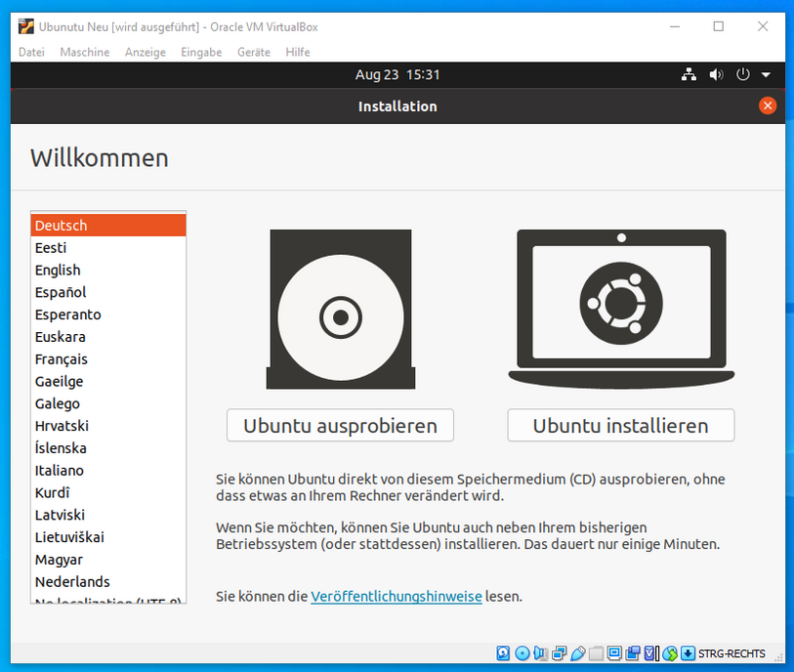Click the audio status icon in VirtualBox bar
794x672 pixels.
tap(541, 653)
